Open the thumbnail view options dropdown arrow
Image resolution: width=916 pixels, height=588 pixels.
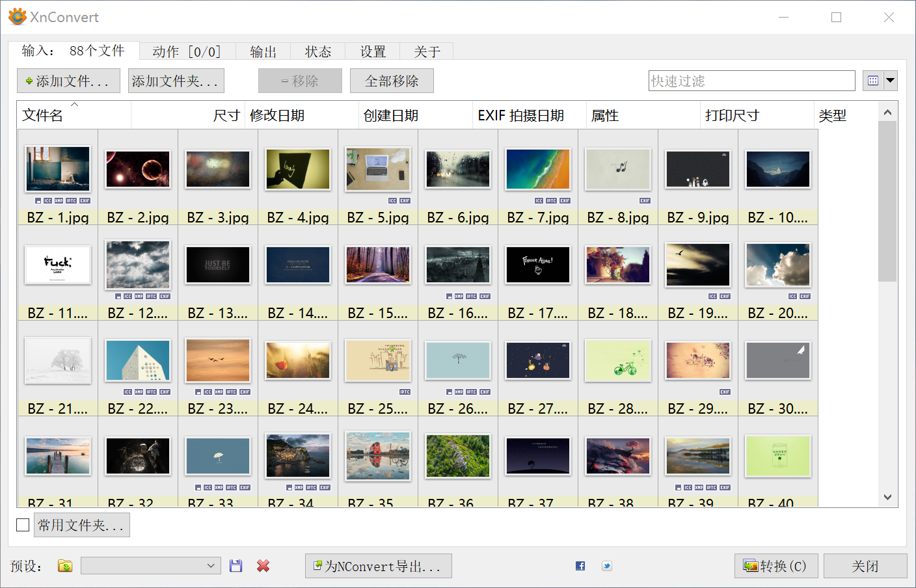(x=891, y=81)
